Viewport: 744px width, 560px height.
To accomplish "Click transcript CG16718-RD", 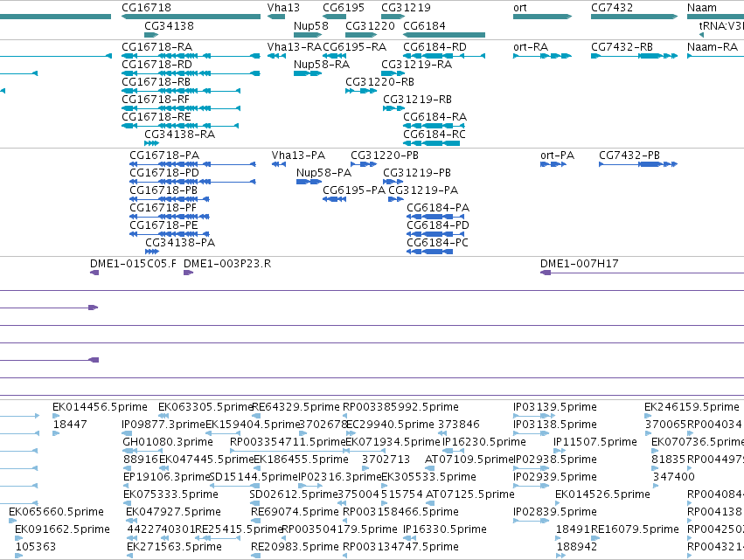I will (x=157, y=65).
